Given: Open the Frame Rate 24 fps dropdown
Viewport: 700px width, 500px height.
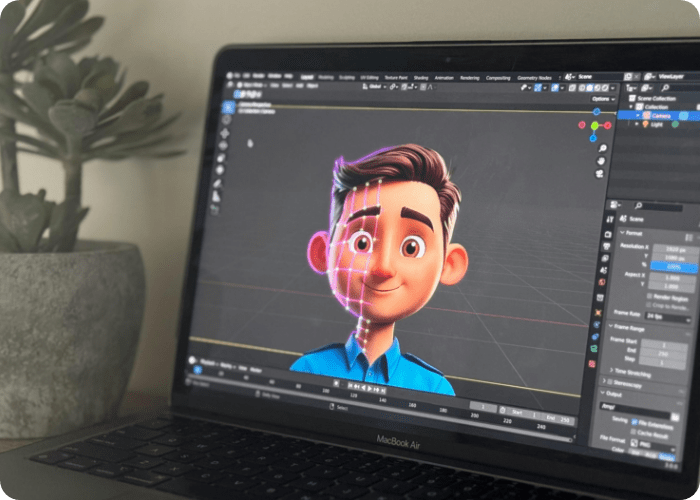Looking at the screenshot, I should tap(667, 318).
